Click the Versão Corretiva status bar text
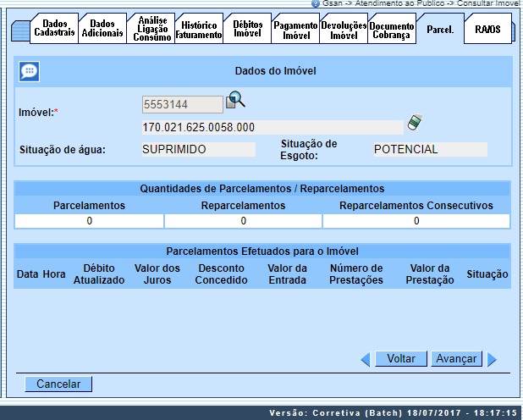The image size is (523, 420). 393,413
